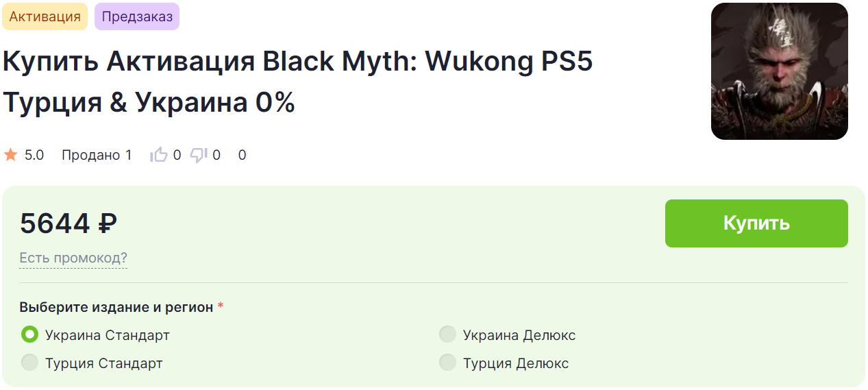This screenshot has width=868, height=390.
Task: Click the Продано 1 sold counter
Action: point(97,155)
